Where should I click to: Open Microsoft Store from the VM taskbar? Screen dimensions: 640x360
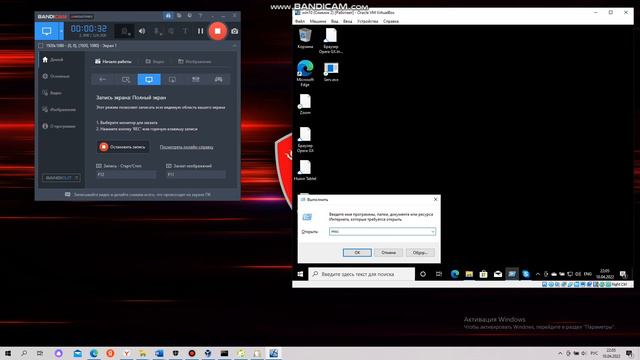483,274
